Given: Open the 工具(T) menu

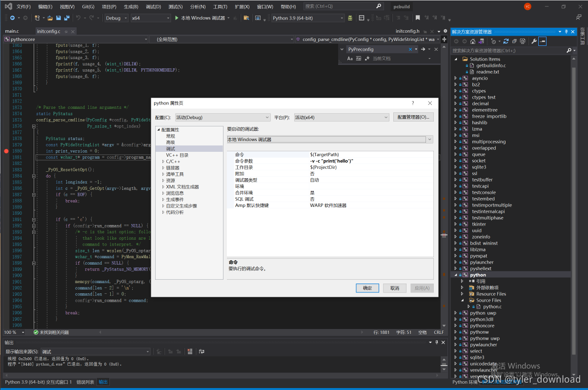Looking at the screenshot, I should click(221, 6).
